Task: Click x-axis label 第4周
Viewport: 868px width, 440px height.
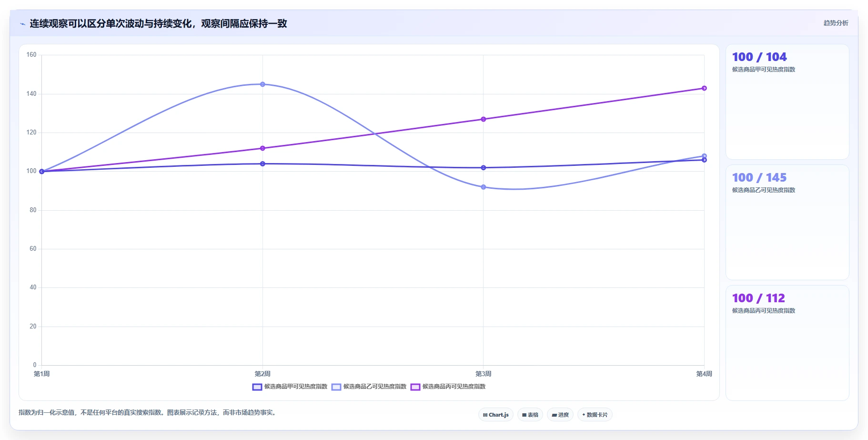Action: (x=704, y=374)
